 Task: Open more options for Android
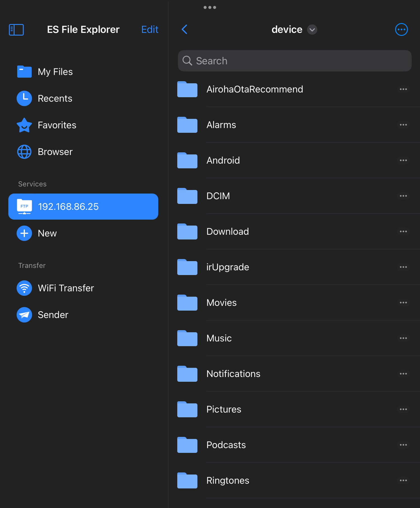click(403, 160)
